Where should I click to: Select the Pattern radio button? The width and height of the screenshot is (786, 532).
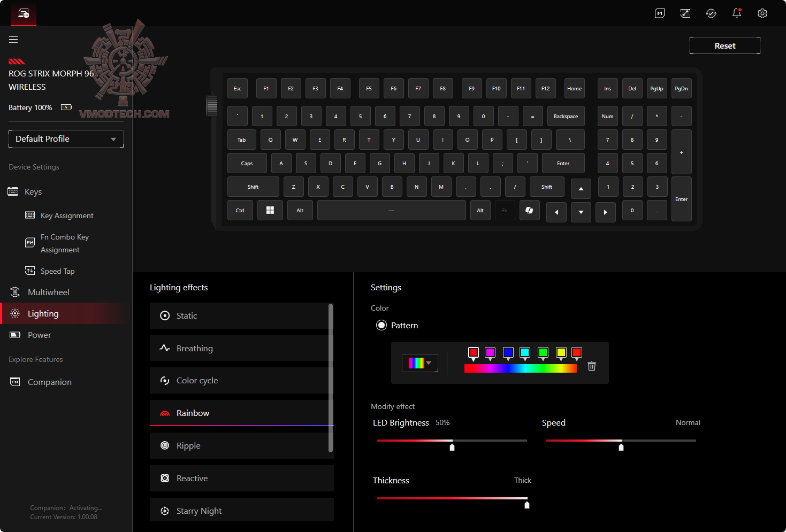pyautogui.click(x=381, y=325)
